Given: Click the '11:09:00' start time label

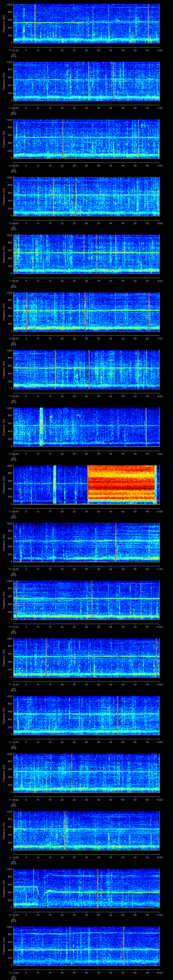Looking at the screenshot, I should coord(13,511).
